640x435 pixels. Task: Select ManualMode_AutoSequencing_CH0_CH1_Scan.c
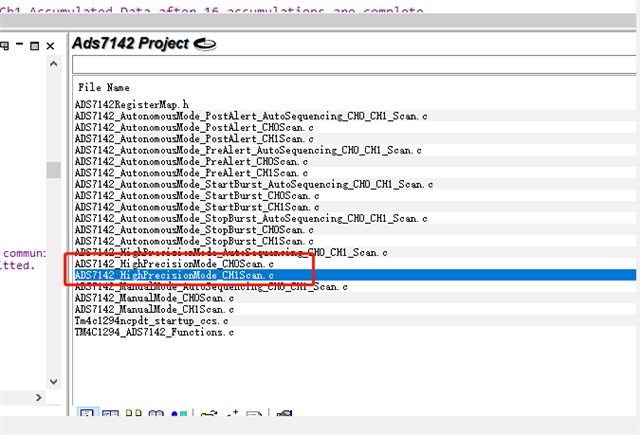point(211,287)
